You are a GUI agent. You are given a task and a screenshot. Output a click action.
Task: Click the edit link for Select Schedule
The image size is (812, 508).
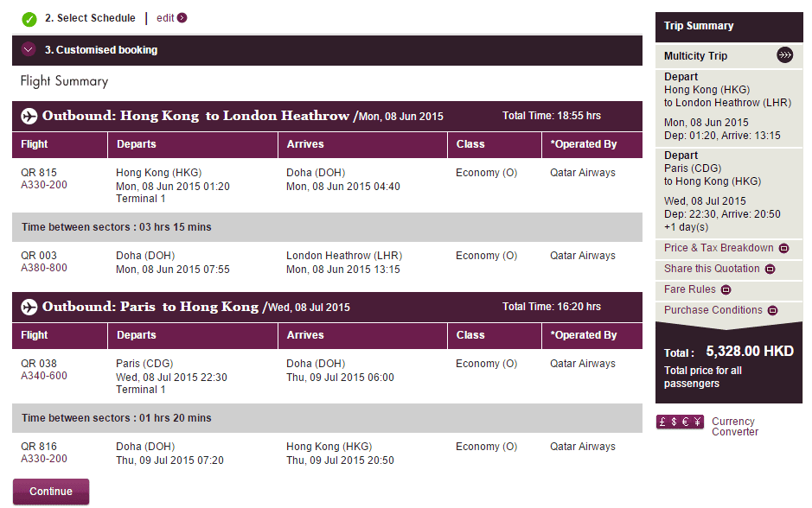pos(165,18)
